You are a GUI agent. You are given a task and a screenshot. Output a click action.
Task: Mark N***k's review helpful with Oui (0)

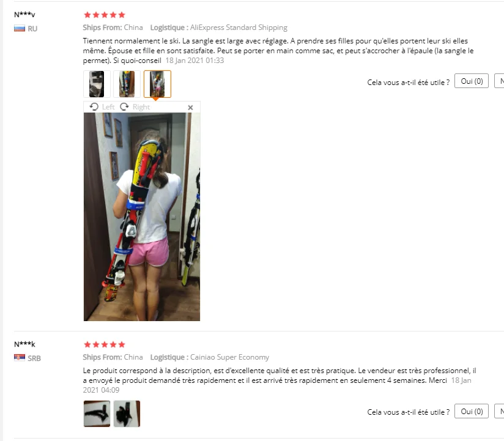click(x=471, y=411)
